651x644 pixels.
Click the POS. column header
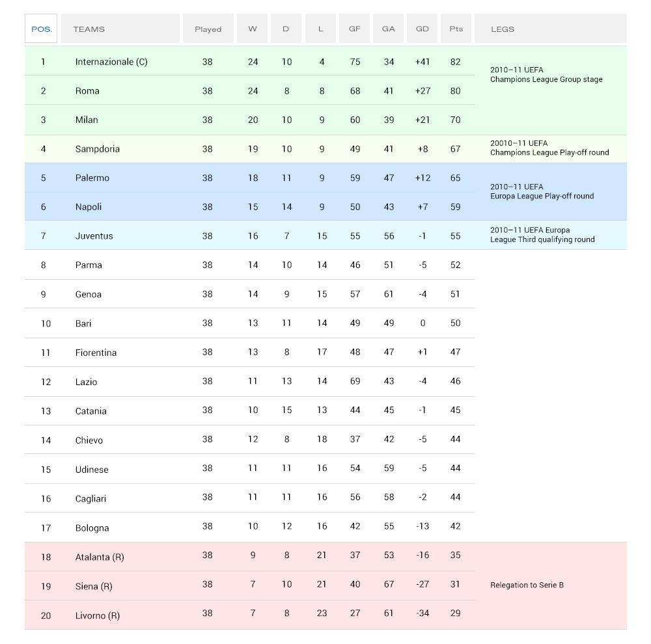(x=41, y=29)
